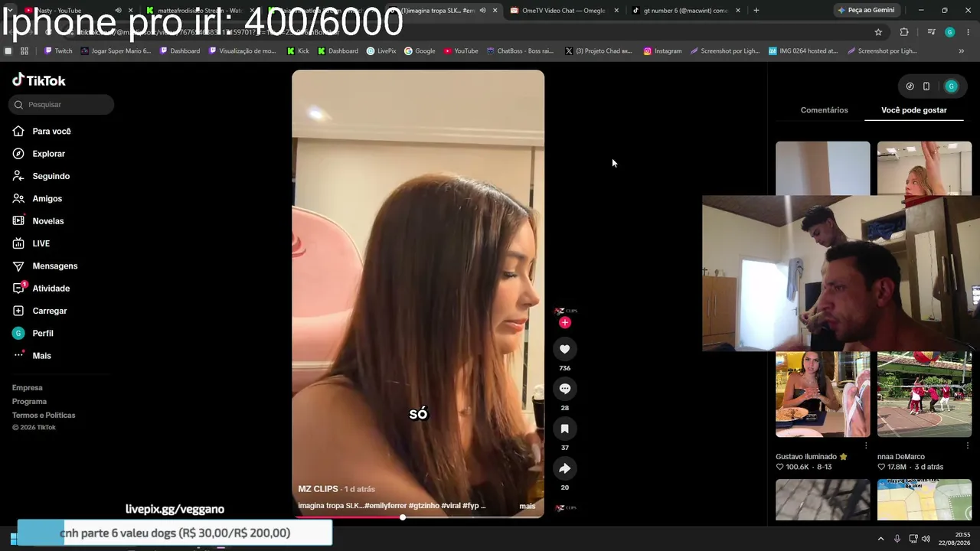Open Gustavo Iluminado recommended video
The height and width of the screenshot is (551, 980).
click(822, 394)
